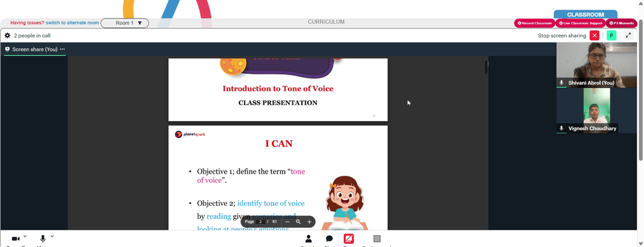644x247 pixels.
Task: Click the "I CAN" slide heading
Action: point(279,143)
